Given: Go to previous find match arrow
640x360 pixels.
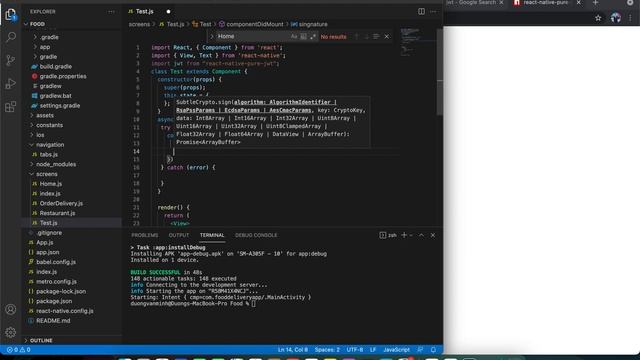Looking at the screenshot, I should click(x=356, y=37).
